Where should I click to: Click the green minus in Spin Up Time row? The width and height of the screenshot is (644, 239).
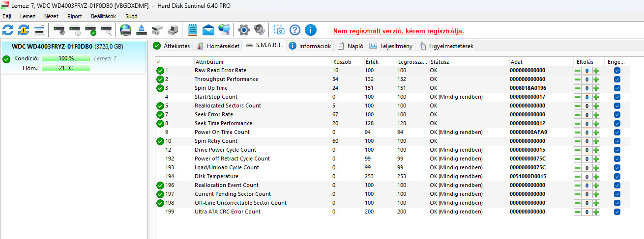point(578,88)
